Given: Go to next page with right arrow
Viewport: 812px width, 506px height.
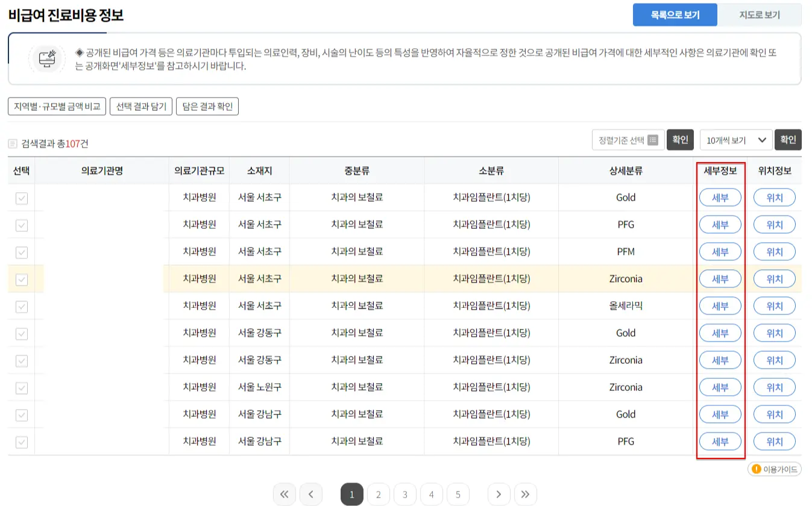Looking at the screenshot, I should pos(499,494).
